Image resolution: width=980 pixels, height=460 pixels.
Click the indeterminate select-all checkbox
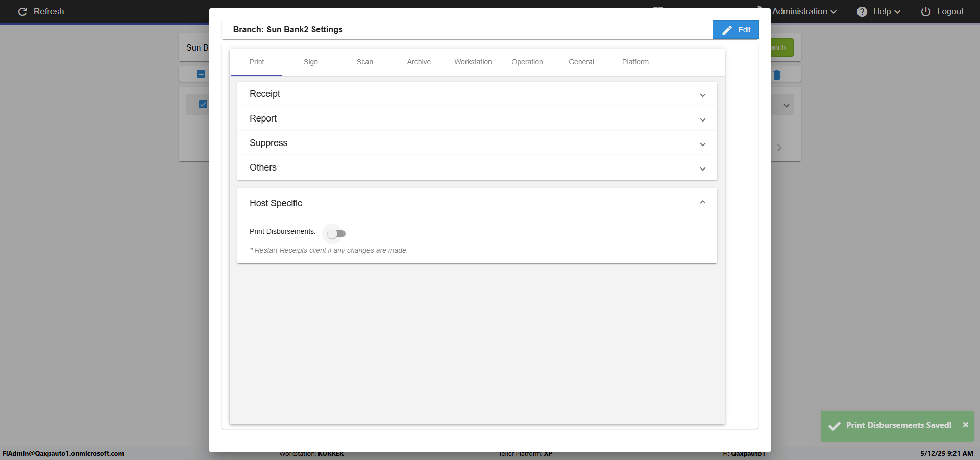201,74
